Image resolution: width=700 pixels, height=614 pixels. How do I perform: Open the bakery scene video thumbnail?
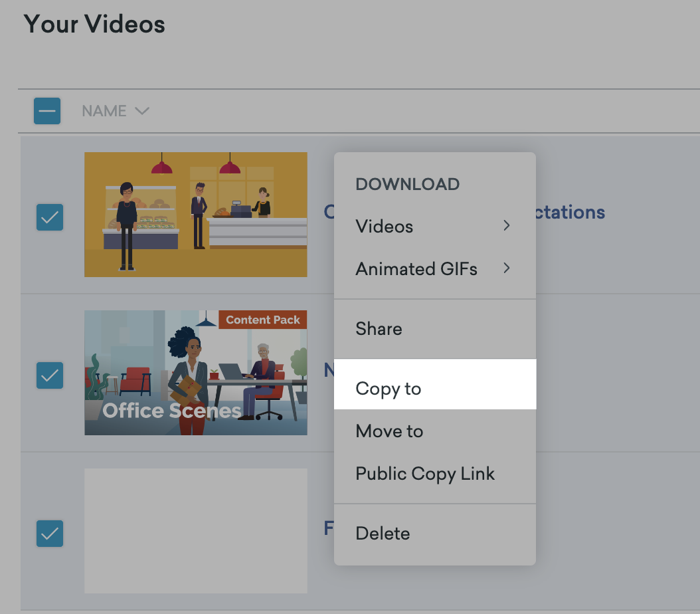click(x=195, y=214)
